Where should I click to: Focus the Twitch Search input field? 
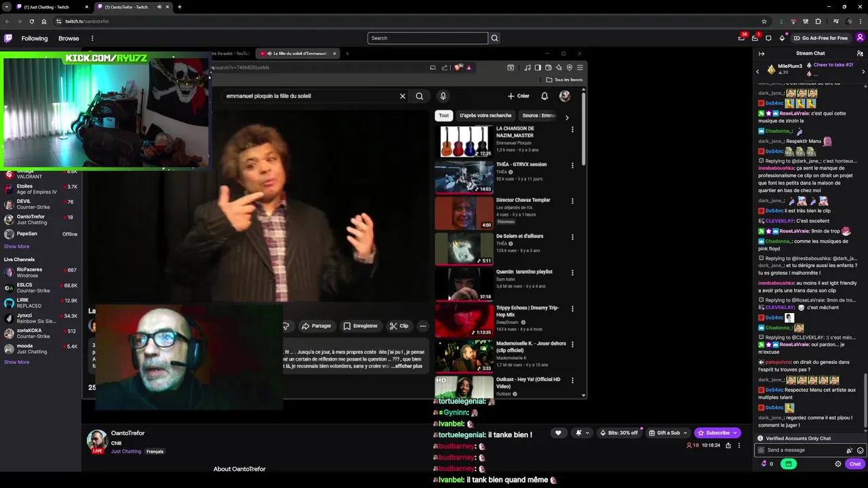[428, 38]
